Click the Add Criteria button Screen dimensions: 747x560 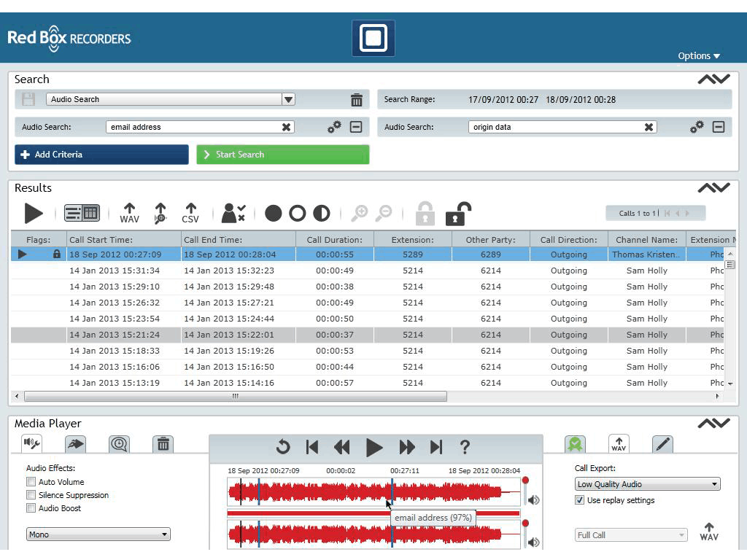pyautogui.click(x=101, y=155)
